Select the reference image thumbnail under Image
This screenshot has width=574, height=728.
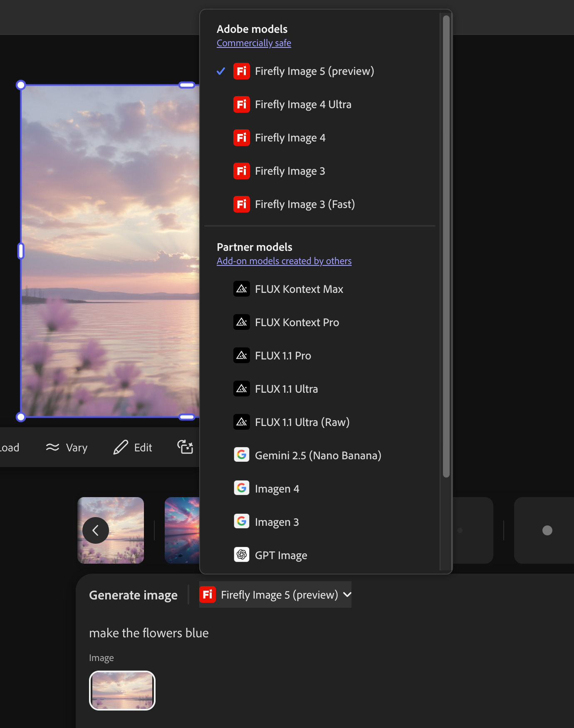pos(122,691)
